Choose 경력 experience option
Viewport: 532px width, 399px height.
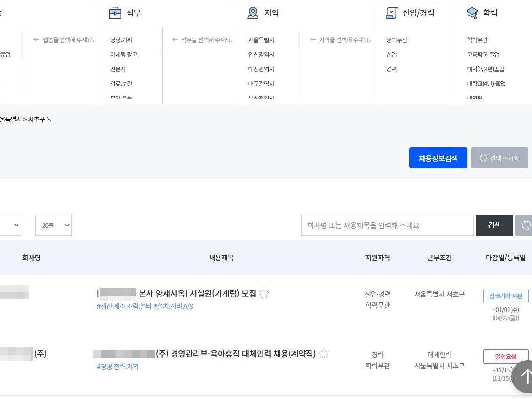[392, 69]
